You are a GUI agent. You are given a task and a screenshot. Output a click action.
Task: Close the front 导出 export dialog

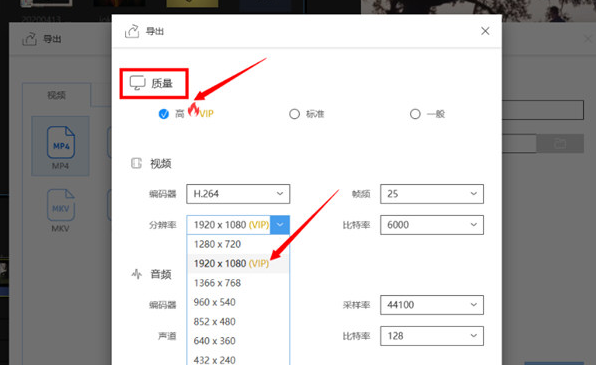click(x=485, y=31)
